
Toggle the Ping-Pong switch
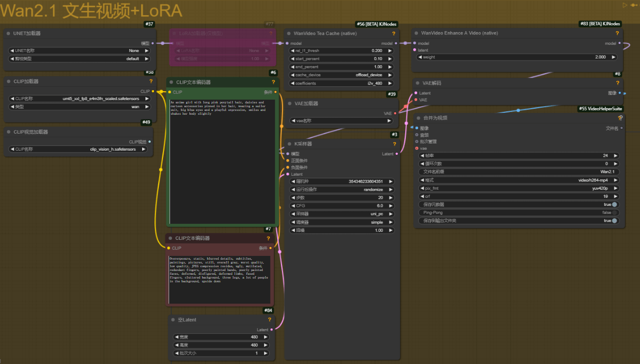coord(614,212)
